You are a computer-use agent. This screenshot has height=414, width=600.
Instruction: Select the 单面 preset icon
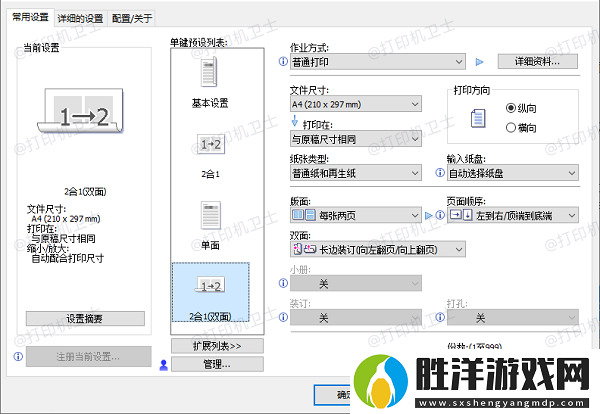tap(210, 215)
